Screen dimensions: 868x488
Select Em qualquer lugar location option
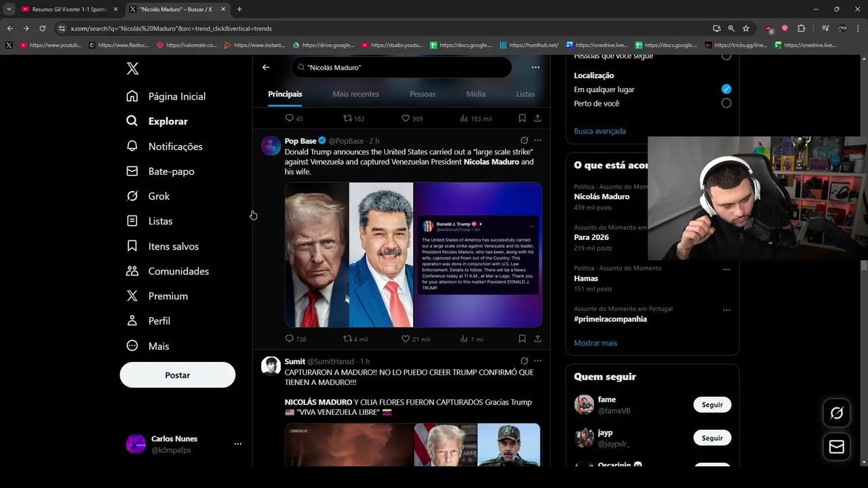tap(726, 89)
